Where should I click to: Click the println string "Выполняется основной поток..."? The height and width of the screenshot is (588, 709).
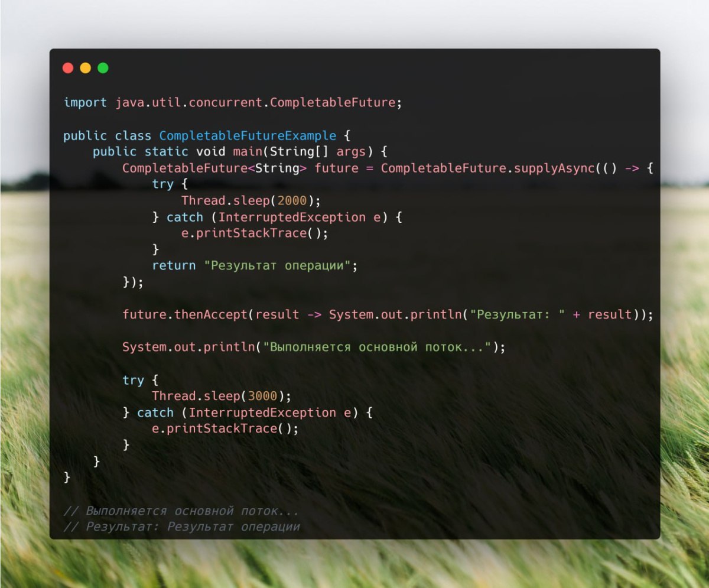click(x=377, y=347)
